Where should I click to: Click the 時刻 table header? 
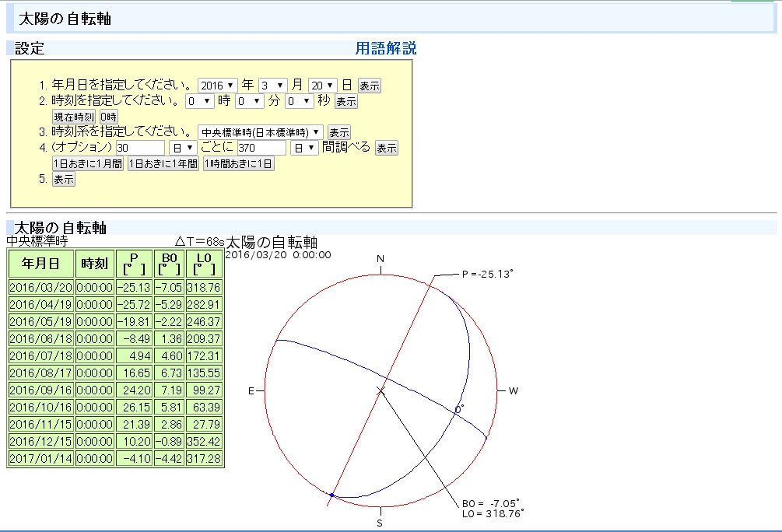pos(95,263)
